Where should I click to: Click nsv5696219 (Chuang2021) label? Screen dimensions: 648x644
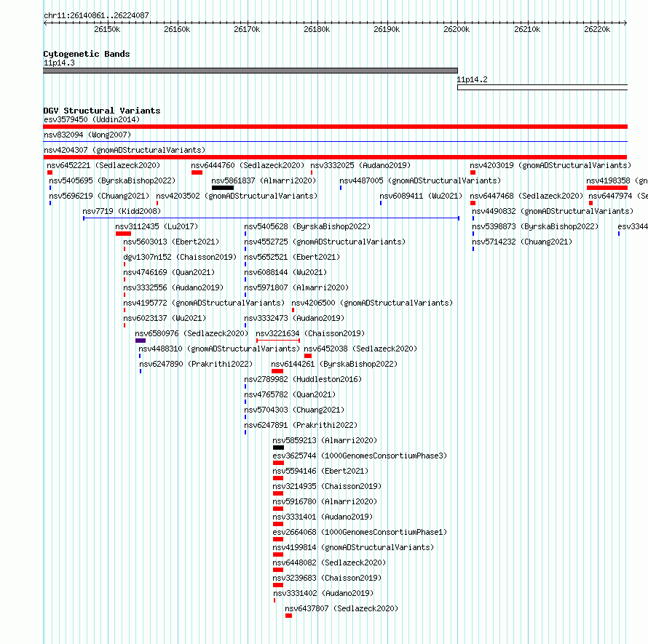coord(99,196)
